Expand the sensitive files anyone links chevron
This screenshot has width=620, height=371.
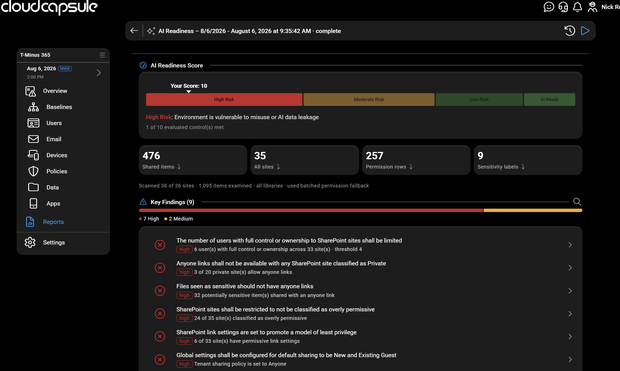(570, 291)
